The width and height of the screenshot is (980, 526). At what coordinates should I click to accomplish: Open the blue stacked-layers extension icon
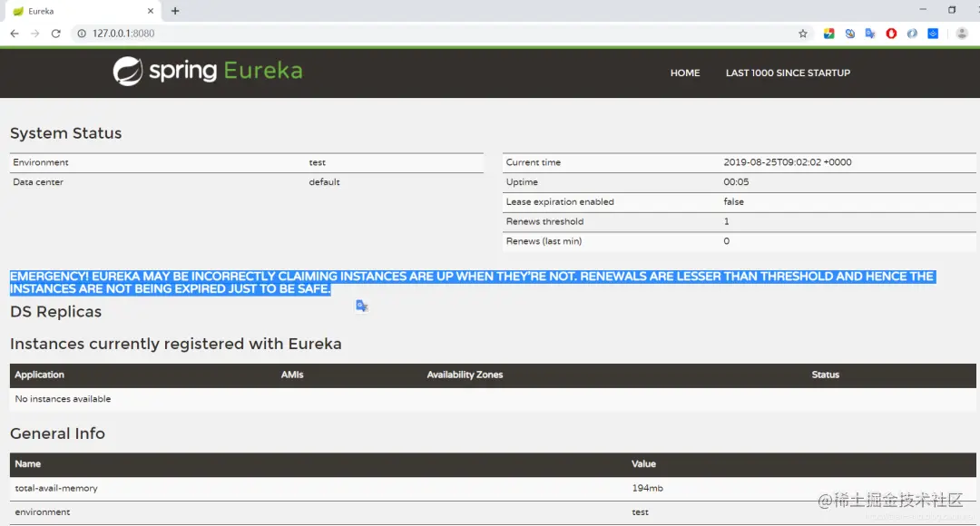point(933,34)
